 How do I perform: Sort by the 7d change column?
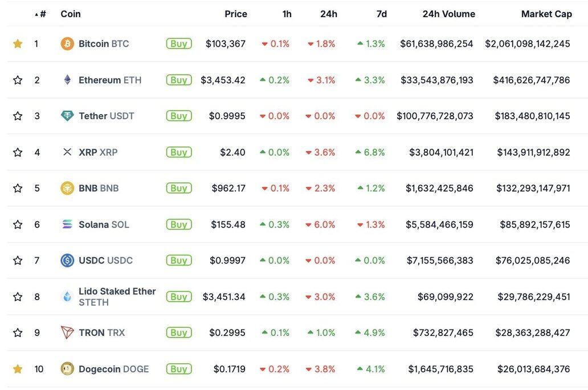click(381, 14)
